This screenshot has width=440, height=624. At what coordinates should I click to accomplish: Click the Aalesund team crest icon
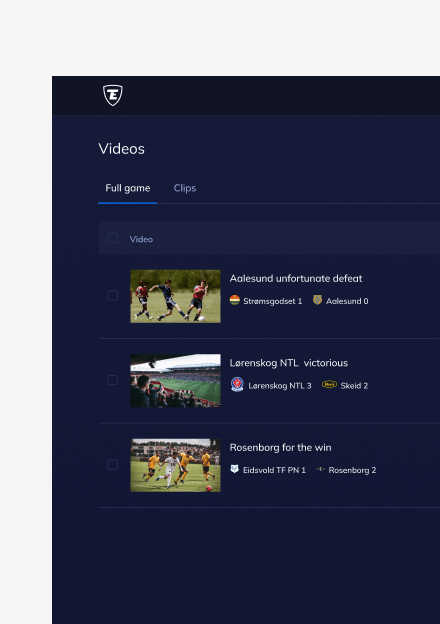tap(317, 300)
